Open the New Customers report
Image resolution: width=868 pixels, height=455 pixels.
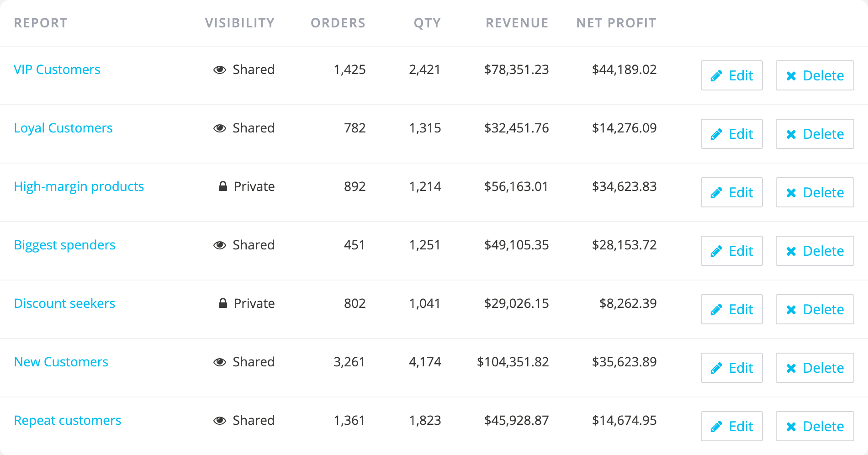[61, 362]
